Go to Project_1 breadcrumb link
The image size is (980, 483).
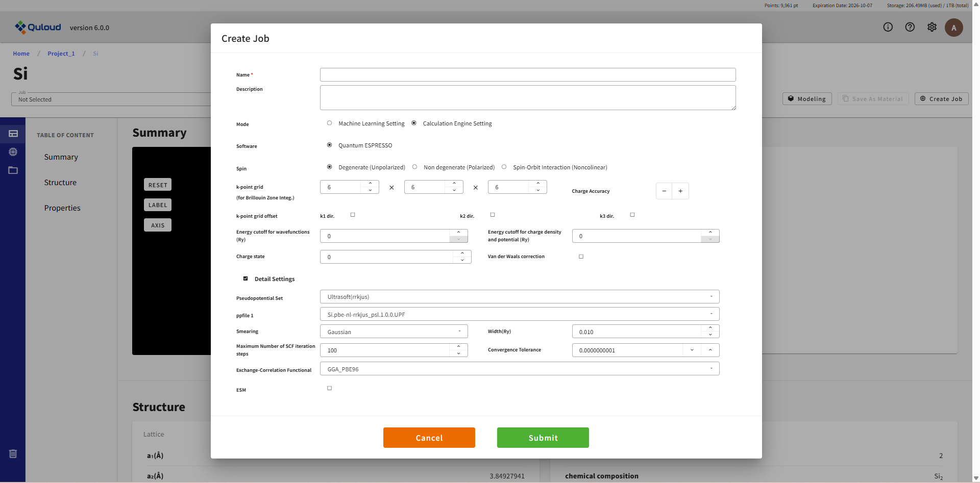point(61,54)
